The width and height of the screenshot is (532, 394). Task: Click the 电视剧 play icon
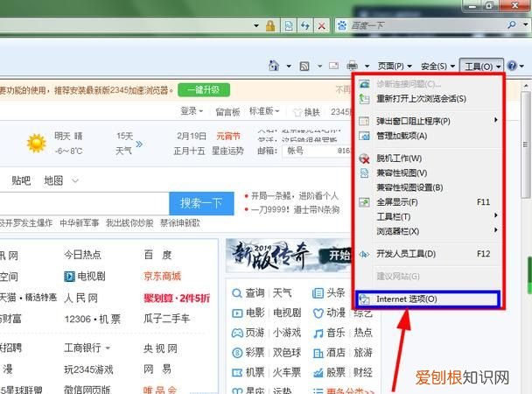[x=69, y=277]
